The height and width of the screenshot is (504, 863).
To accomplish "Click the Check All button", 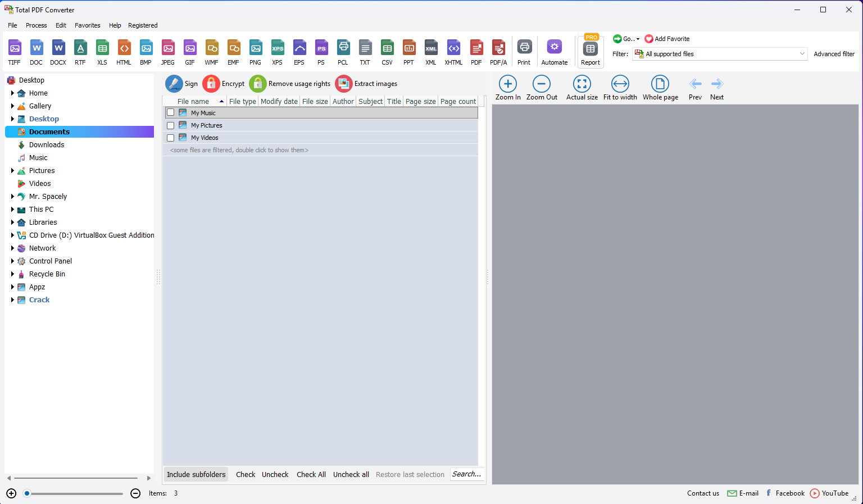I will pyautogui.click(x=311, y=474).
